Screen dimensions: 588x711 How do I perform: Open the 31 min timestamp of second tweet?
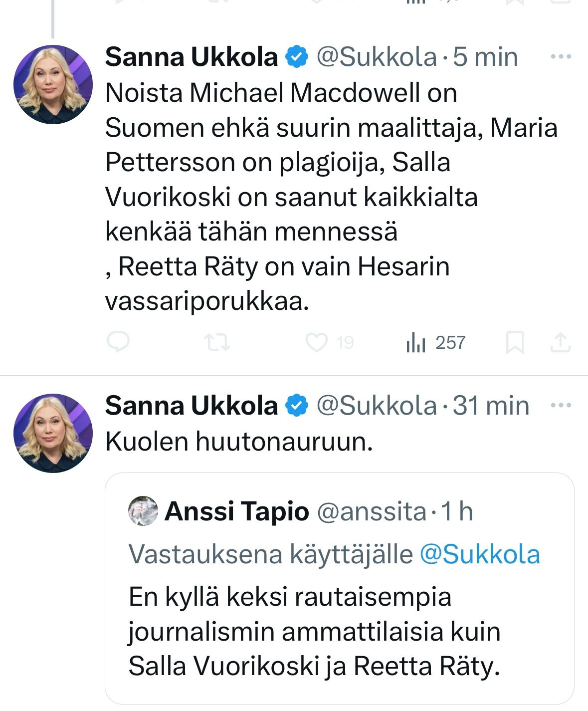coord(491,405)
